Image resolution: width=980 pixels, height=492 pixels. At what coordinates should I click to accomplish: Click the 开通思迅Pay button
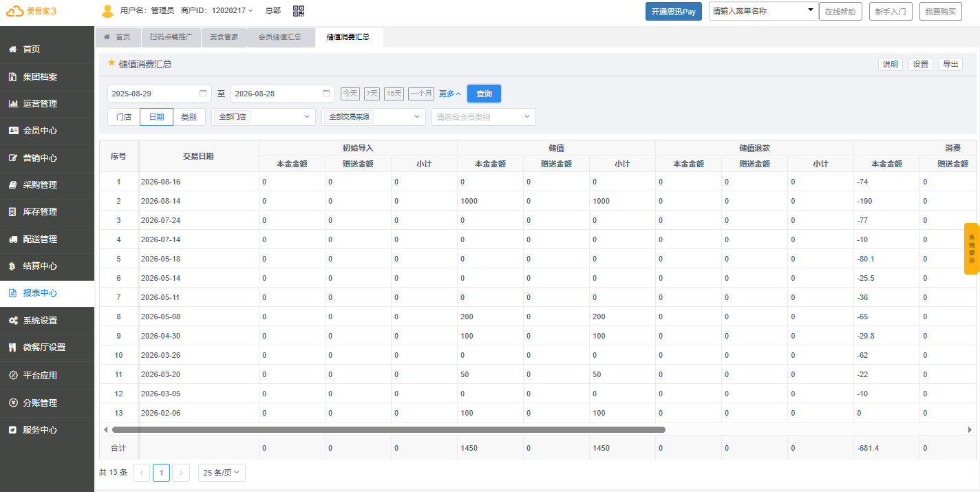674,11
